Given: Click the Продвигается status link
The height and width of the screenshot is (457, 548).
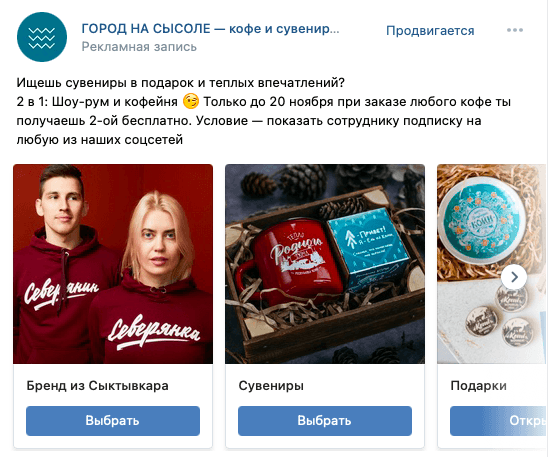Looking at the screenshot, I should click(x=430, y=31).
